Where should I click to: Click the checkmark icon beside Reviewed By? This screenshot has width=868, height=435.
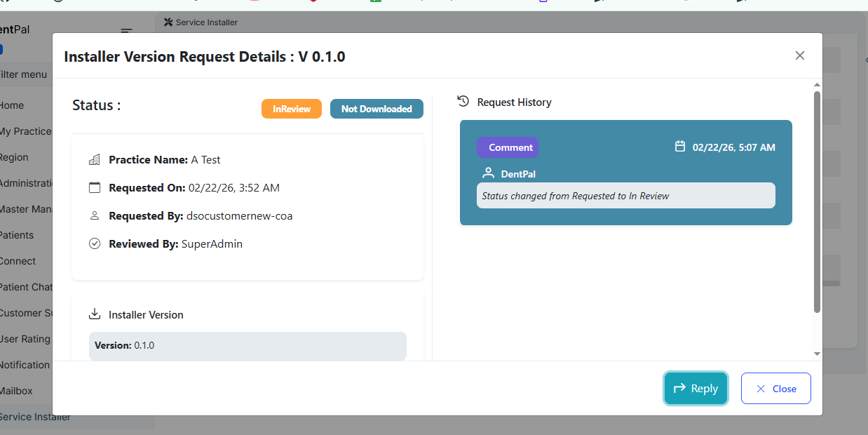pos(95,244)
